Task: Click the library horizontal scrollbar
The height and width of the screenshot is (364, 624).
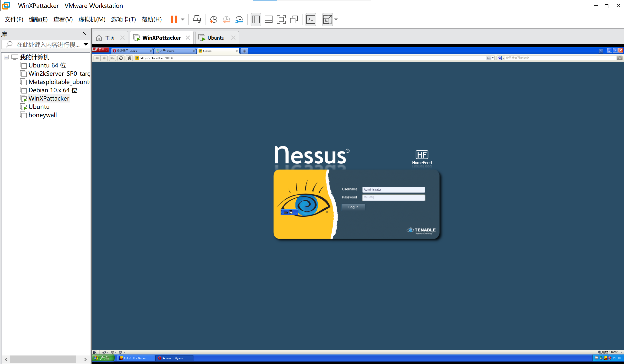Action: 43,359
